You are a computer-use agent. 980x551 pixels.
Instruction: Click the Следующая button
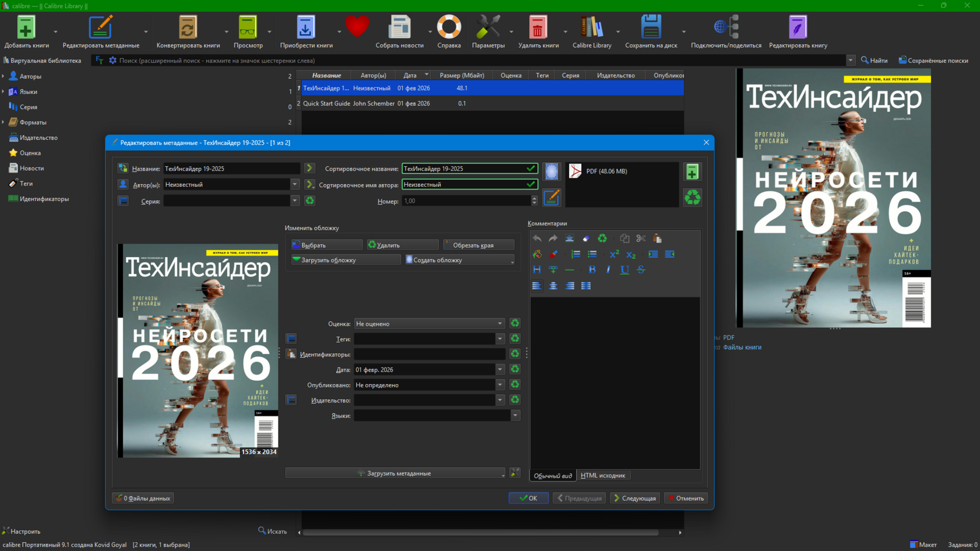tap(635, 498)
